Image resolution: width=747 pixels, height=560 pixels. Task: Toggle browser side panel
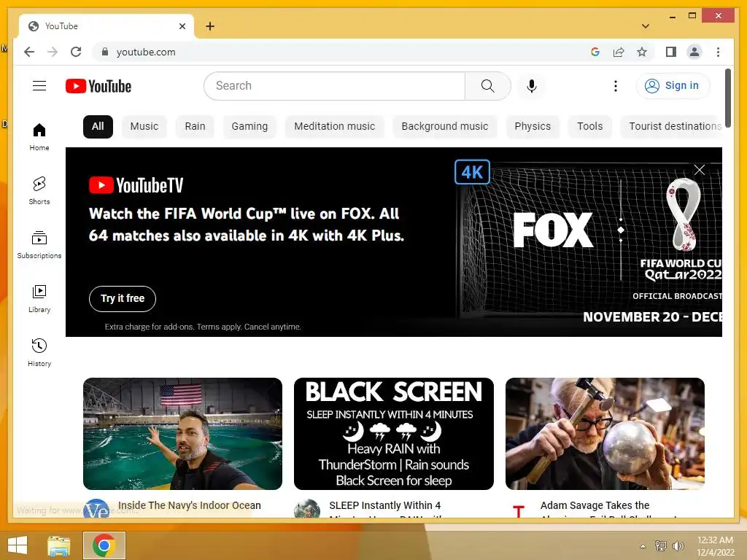tap(671, 52)
